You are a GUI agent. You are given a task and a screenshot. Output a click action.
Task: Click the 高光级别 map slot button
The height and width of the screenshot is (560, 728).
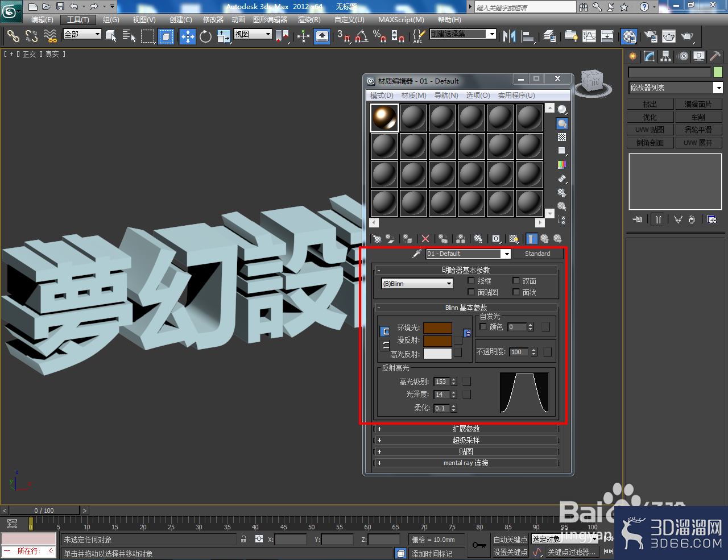pyautogui.click(x=466, y=381)
